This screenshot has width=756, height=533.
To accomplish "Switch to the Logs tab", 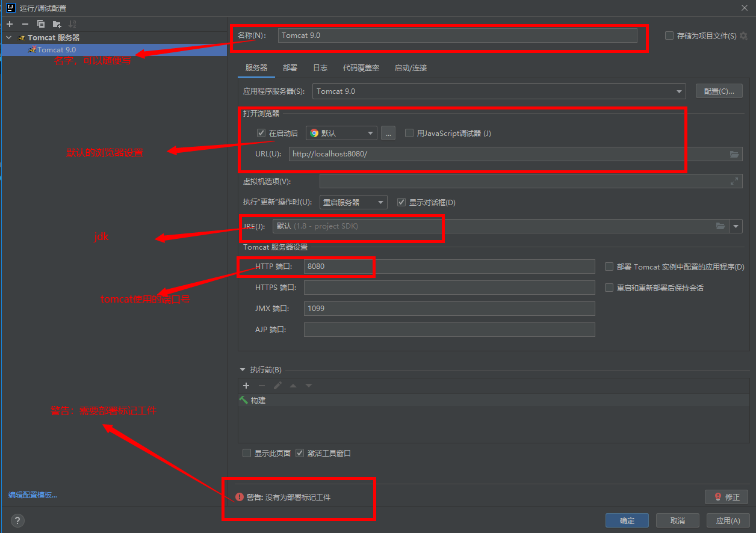I will click(x=320, y=68).
